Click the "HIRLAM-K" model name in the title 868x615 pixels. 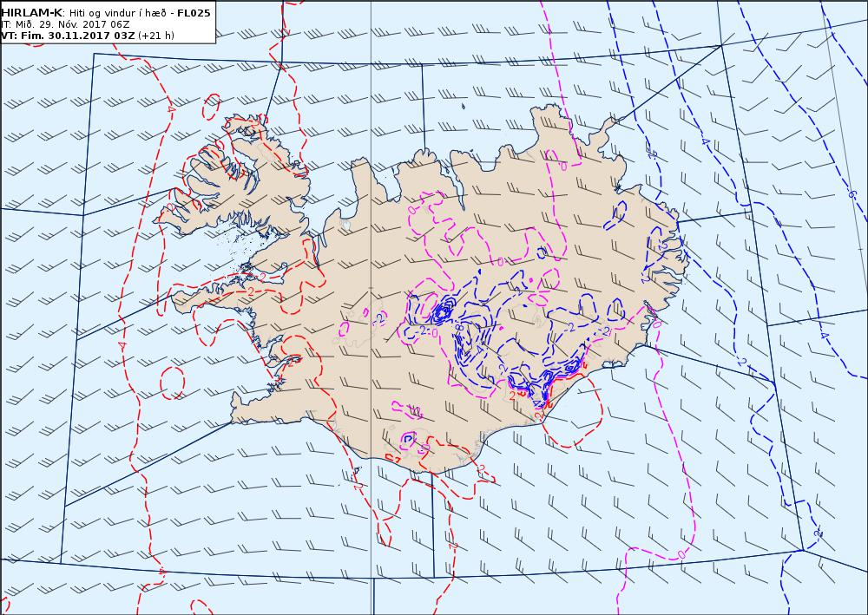[x=32, y=13]
